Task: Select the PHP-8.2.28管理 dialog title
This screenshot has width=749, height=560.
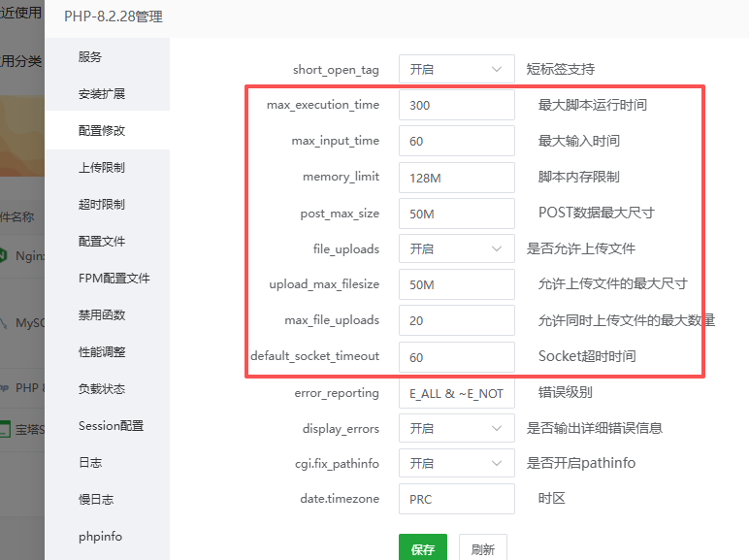Action: (114, 16)
